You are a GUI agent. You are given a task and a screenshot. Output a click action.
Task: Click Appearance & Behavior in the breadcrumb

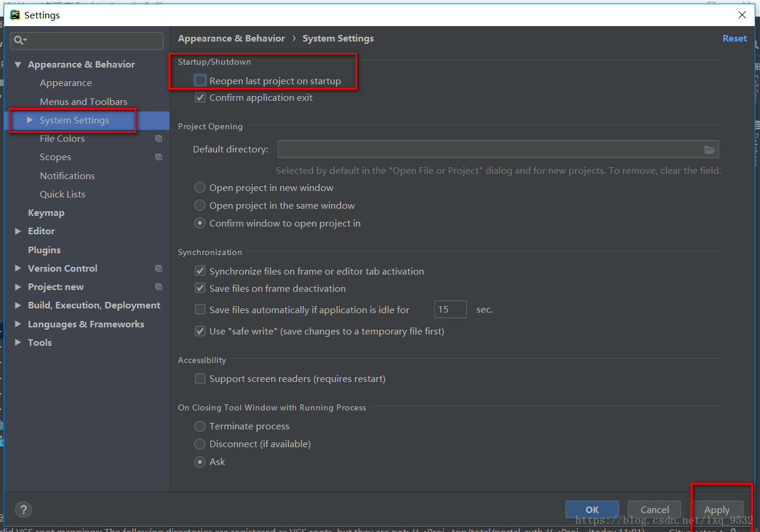pos(231,38)
